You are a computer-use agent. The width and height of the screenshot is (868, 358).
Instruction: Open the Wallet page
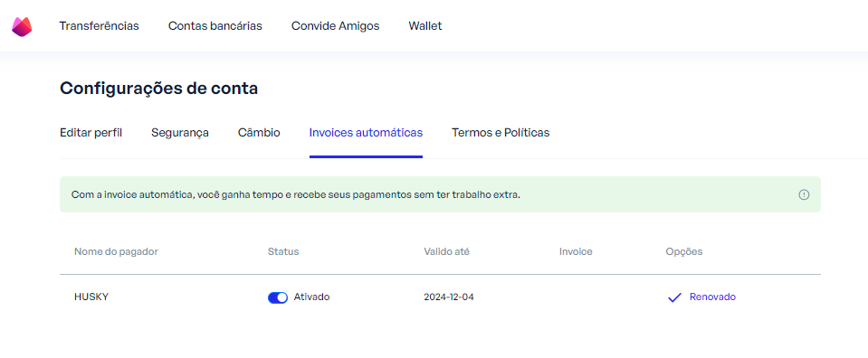[x=425, y=26]
